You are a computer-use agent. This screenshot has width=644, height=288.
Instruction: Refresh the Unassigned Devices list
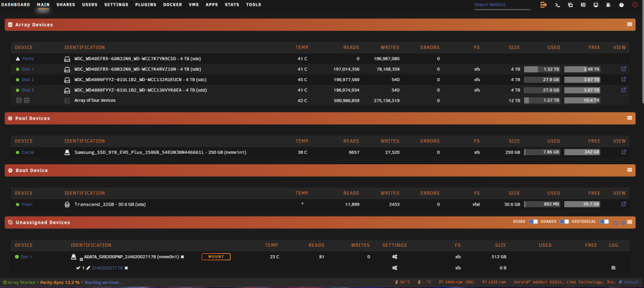pyautogui.click(x=615, y=223)
